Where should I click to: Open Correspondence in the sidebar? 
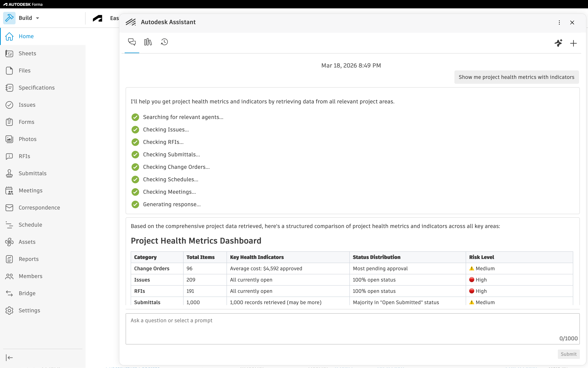pyautogui.click(x=43, y=208)
